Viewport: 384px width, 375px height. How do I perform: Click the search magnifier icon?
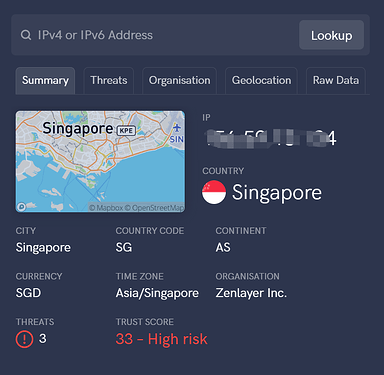tap(26, 35)
